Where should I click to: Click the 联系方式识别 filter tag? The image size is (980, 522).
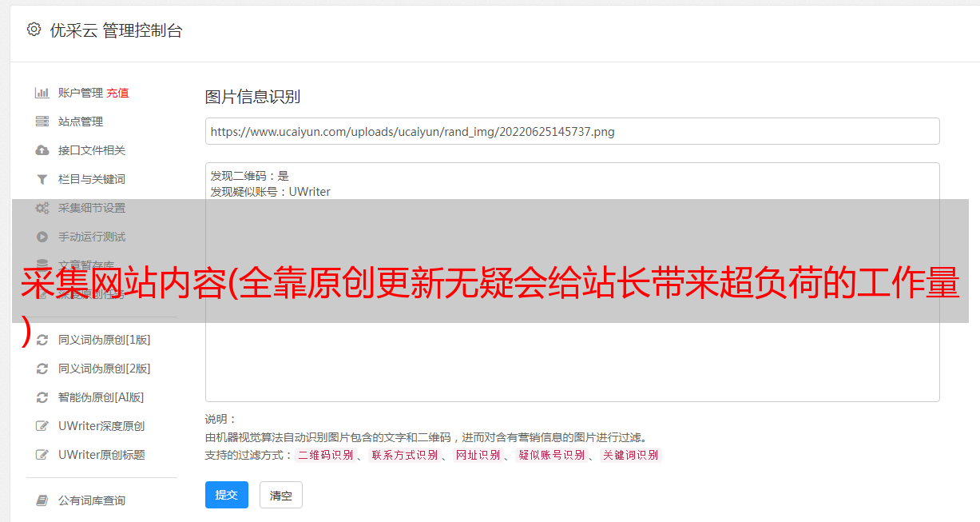point(405,455)
